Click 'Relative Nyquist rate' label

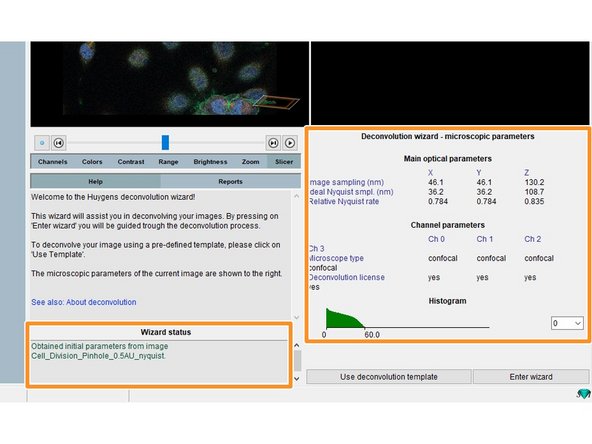click(x=344, y=202)
